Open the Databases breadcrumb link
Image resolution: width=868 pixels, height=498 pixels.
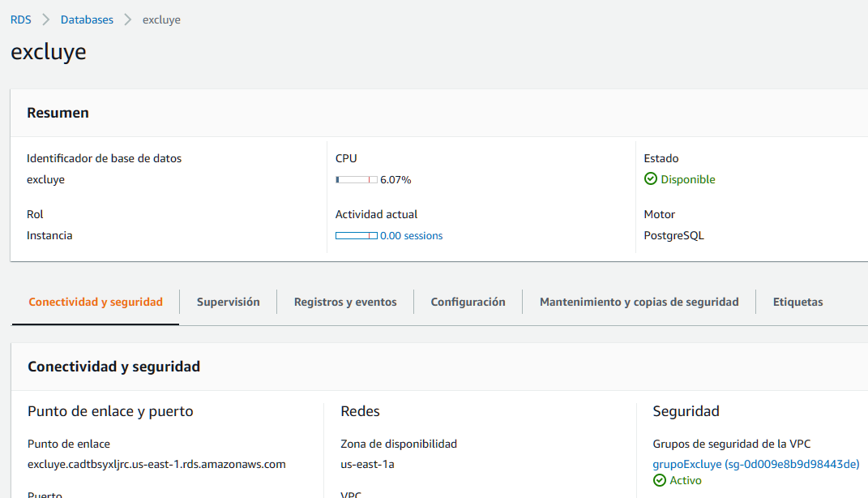87,19
